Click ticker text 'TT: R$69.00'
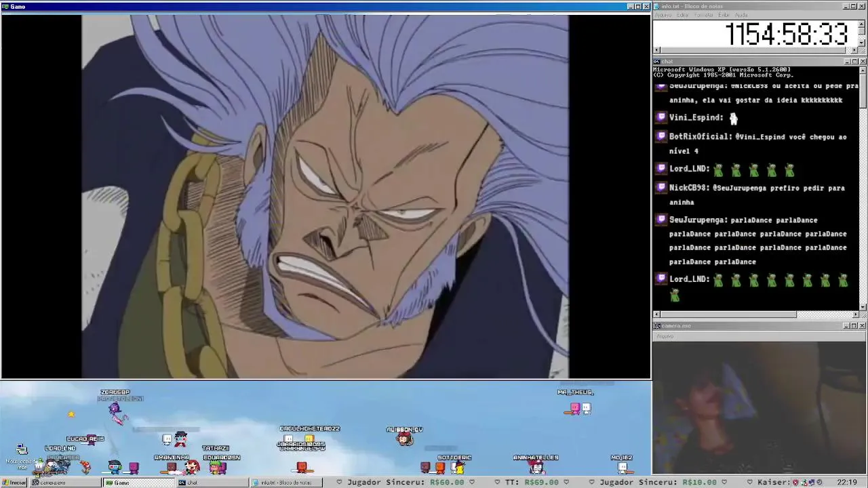Viewport: 868px width, 488px height. (532, 483)
